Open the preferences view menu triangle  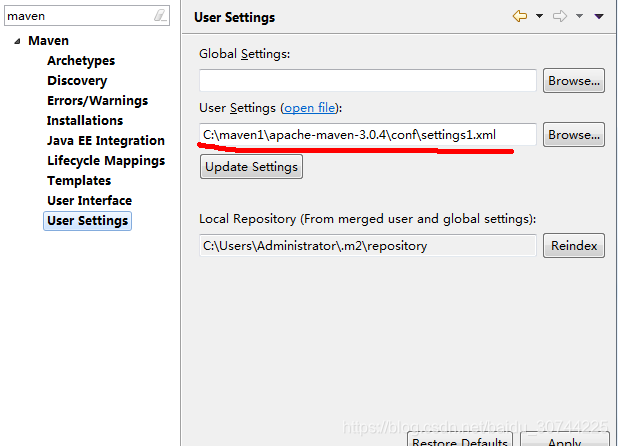click(x=599, y=16)
